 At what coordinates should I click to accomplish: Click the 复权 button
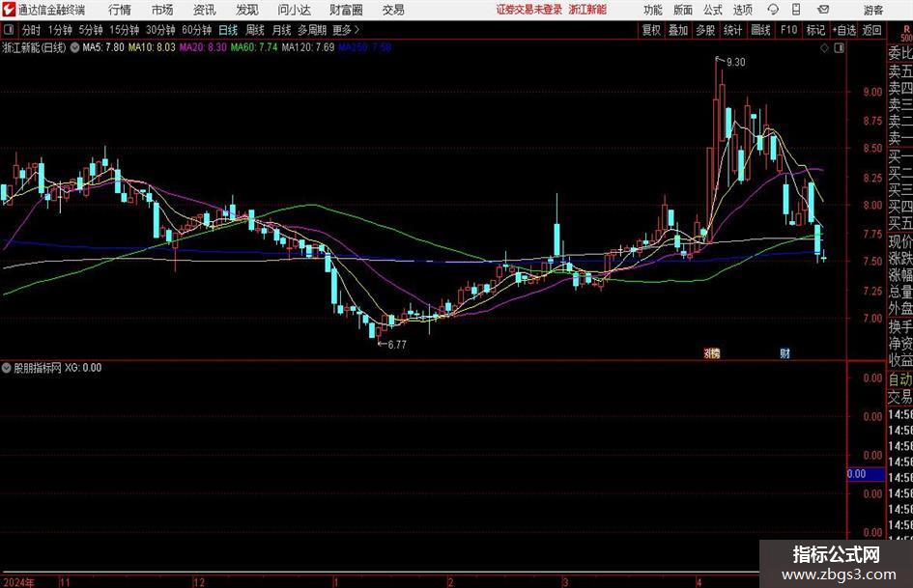click(651, 30)
